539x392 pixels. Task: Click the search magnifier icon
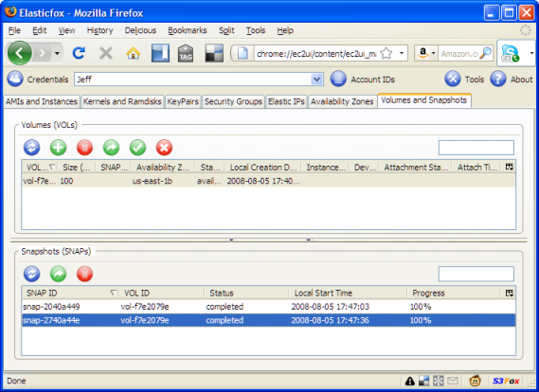tap(486, 53)
